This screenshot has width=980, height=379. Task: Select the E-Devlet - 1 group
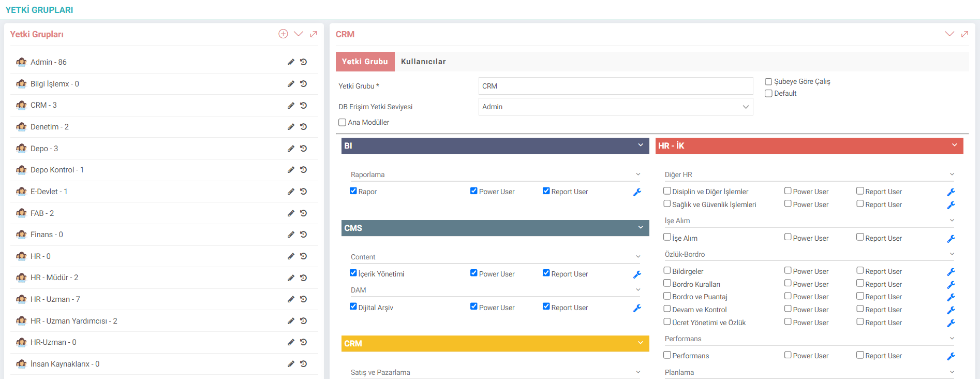click(x=49, y=192)
